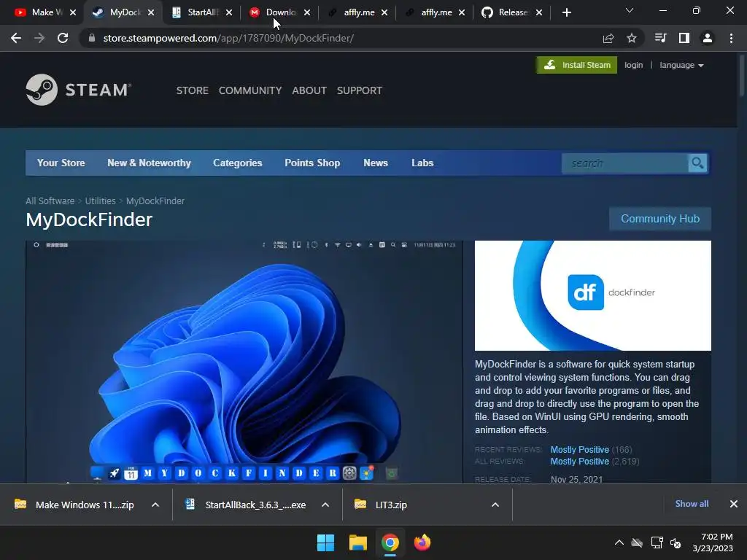Screen dimensions: 747x560
Task: Click the Chrome taskbar icon
Action: pyautogui.click(x=390, y=542)
